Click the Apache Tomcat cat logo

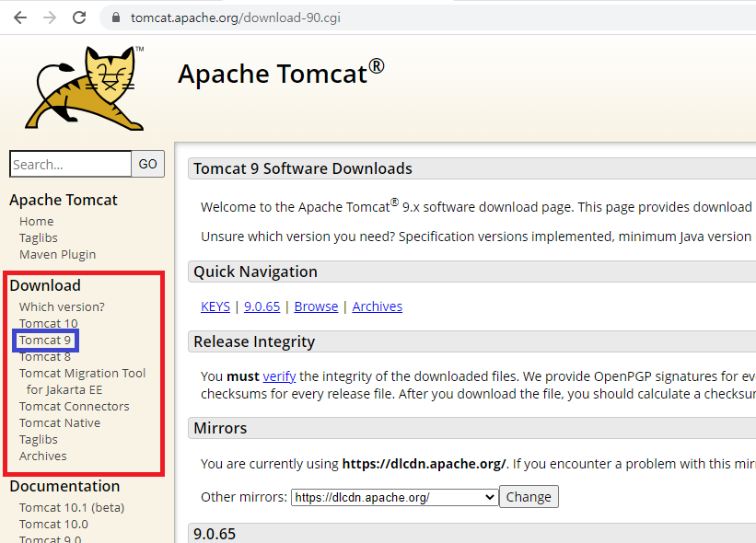85,87
